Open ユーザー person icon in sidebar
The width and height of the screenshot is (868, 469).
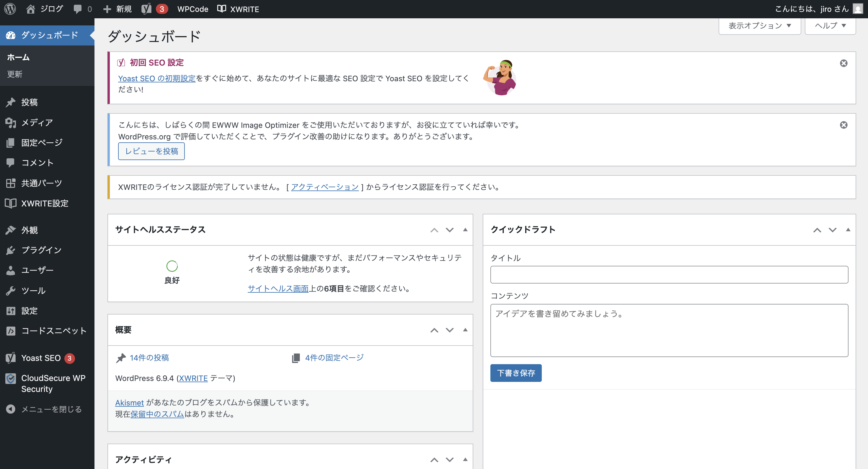[11, 270]
